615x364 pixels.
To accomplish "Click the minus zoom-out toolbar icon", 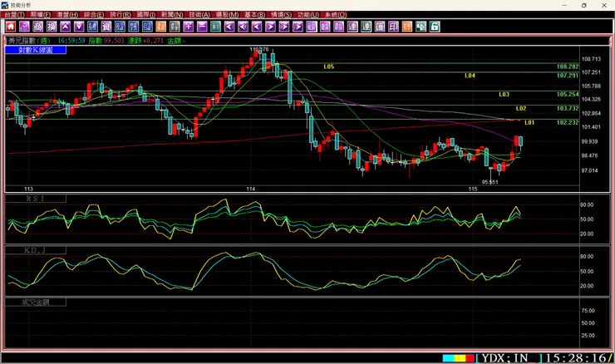I will [202, 27].
